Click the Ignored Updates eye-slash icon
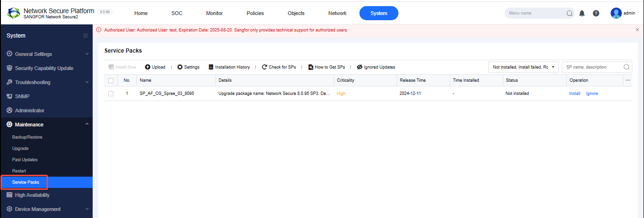The width and height of the screenshot is (644, 218). tap(359, 67)
